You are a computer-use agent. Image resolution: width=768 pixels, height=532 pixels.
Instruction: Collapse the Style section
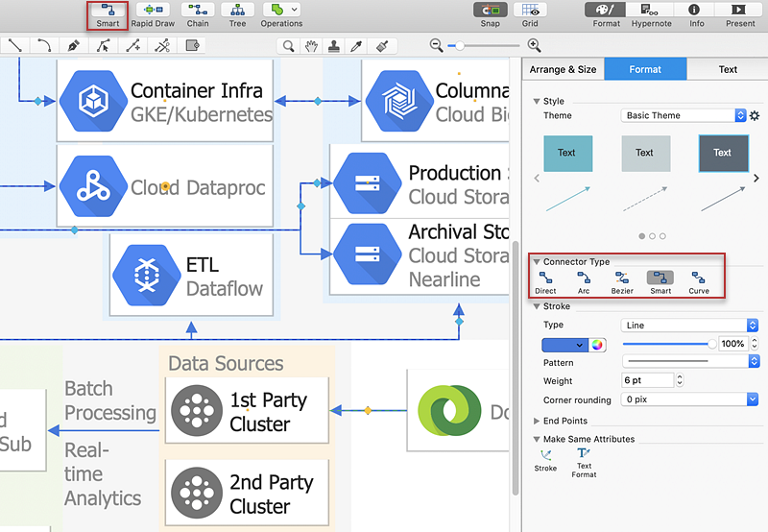pyautogui.click(x=537, y=102)
